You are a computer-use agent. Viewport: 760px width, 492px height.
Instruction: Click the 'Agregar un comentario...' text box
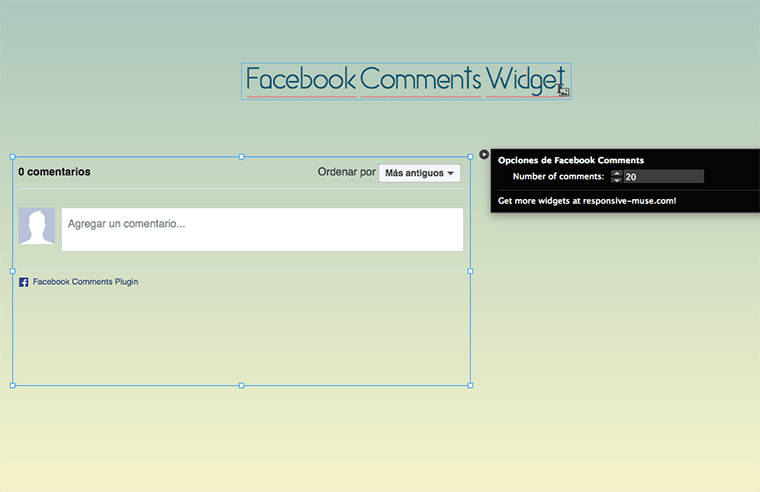[x=262, y=229]
